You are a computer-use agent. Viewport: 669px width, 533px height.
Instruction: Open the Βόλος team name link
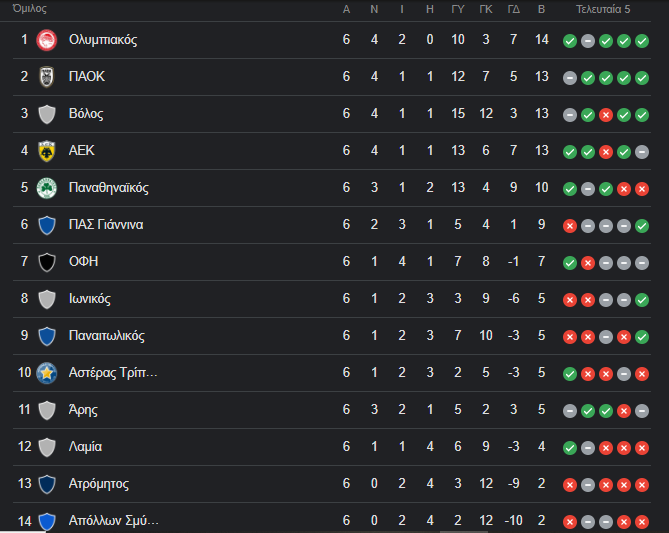click(x=86, y=114)
